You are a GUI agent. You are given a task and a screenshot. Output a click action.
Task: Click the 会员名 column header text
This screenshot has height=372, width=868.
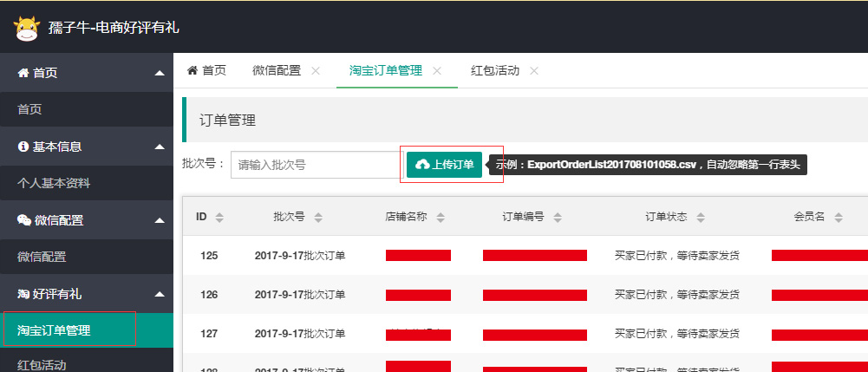point(809,217)
